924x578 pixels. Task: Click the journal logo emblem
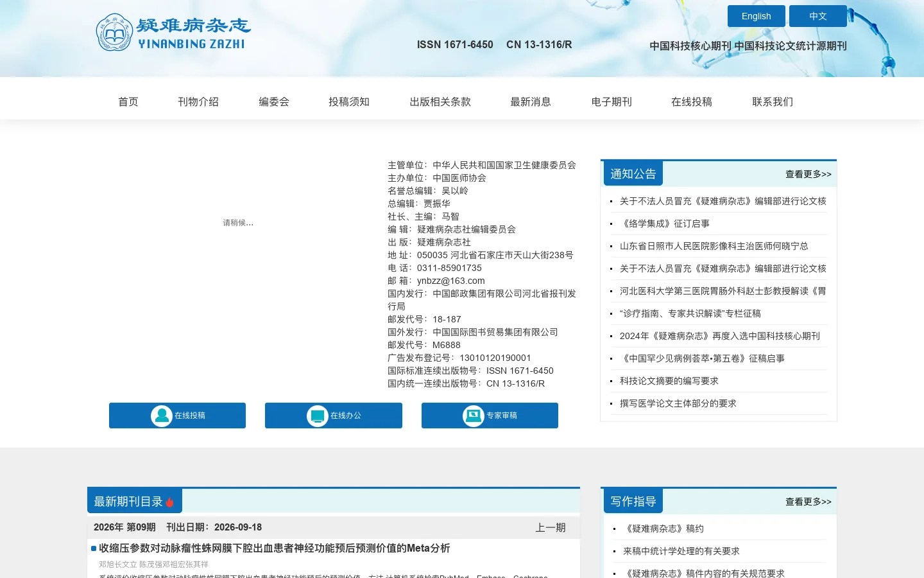click(114, 32)
